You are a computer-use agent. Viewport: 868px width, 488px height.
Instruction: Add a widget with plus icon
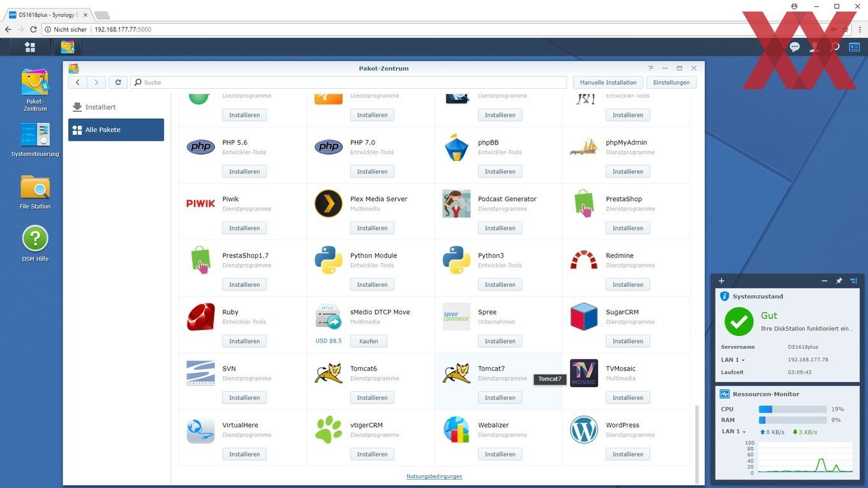[721, 281]
